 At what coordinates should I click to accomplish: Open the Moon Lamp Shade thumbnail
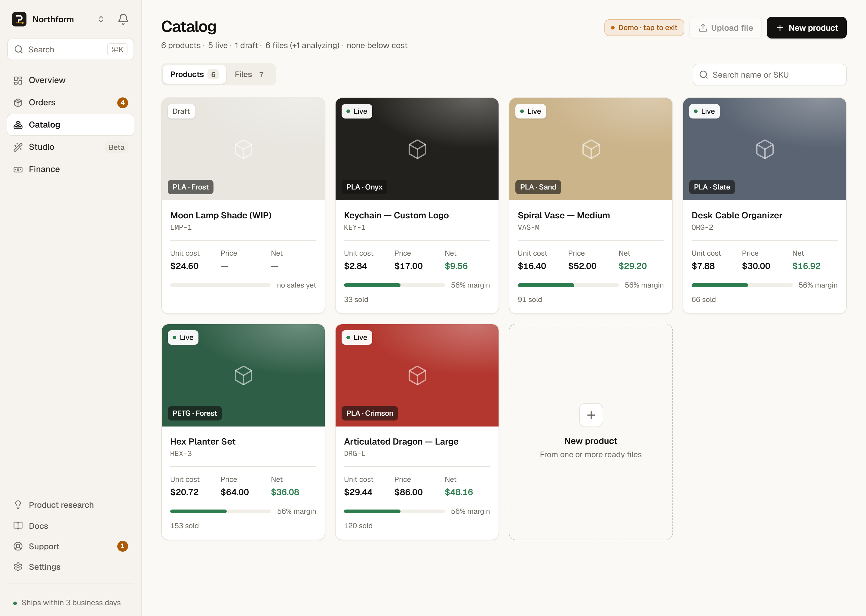coord(243,149)
